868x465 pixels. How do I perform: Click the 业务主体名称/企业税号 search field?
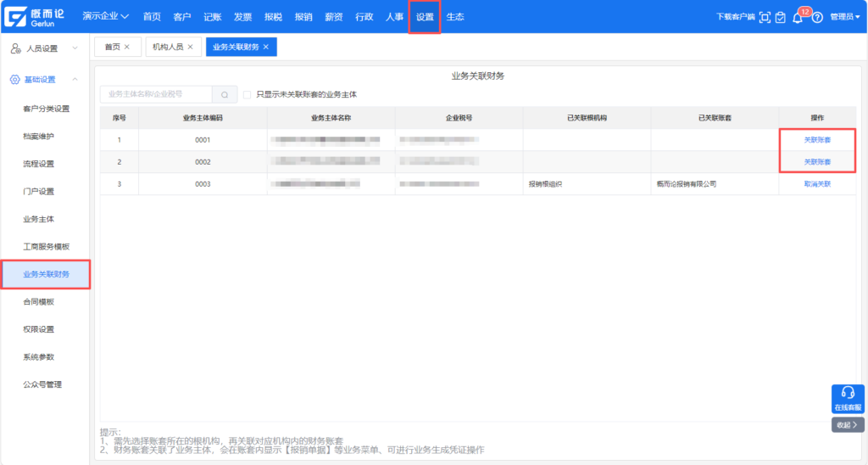(155, 95)
